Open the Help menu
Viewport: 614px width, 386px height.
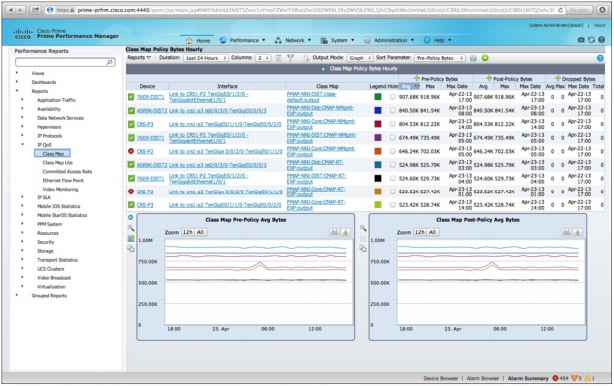[x=437, y=40]
